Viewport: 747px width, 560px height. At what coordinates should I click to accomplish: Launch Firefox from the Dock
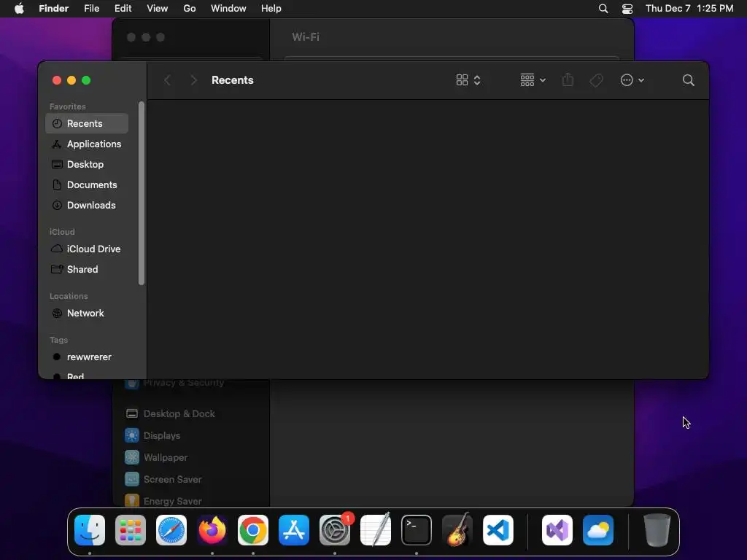(x=212, y=530)
